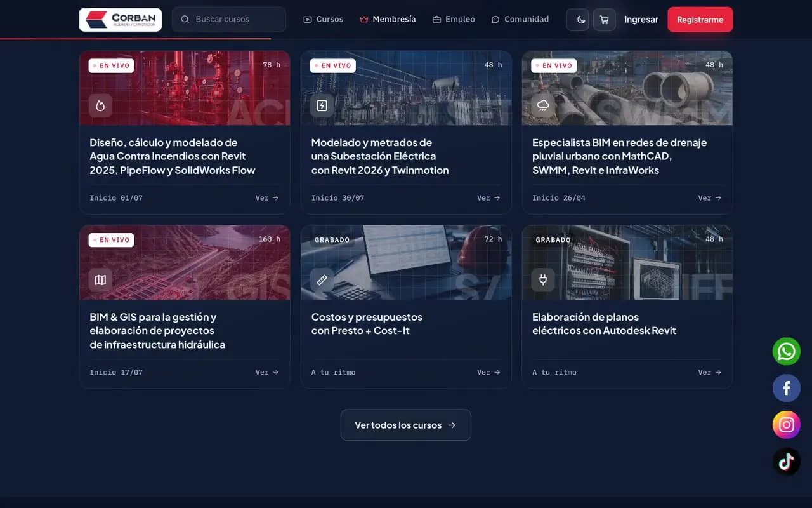Image resolution: width=812 pixels, height=508 pixels.
Task: Visit the Facebook page icon
Action: [x=787, y=388]
